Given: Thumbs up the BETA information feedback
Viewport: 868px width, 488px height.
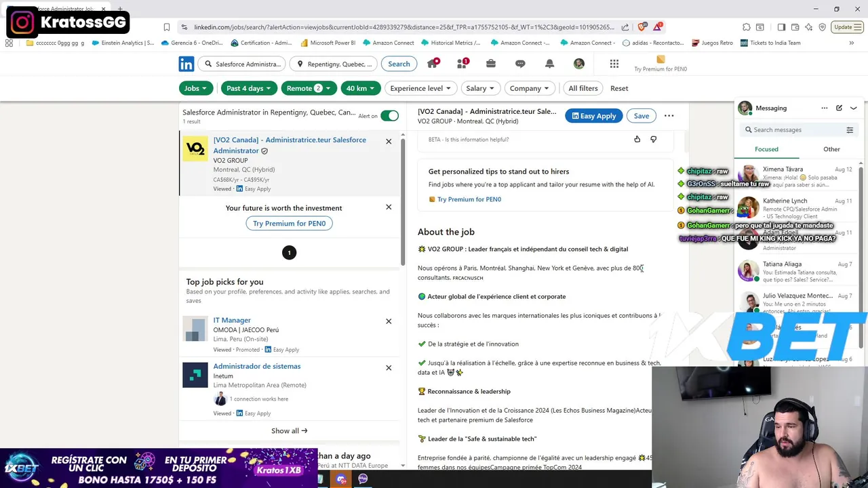Looking at the screenshot, I should coord(637,139).
